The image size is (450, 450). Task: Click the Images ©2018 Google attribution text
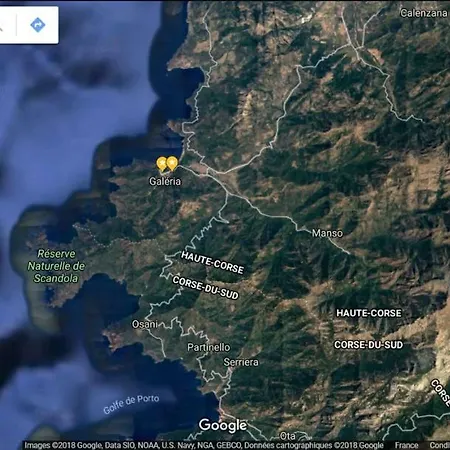63,445
